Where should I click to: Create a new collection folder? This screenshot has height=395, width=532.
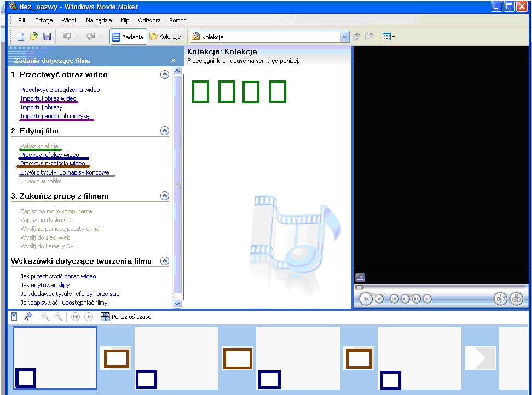point(369,37)
